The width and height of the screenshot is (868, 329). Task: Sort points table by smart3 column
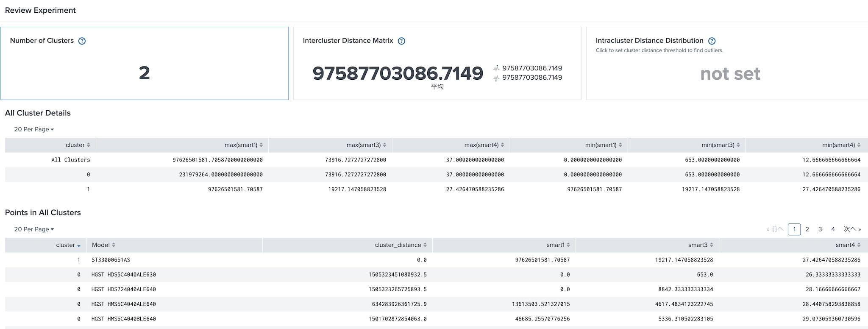(701, 245)
